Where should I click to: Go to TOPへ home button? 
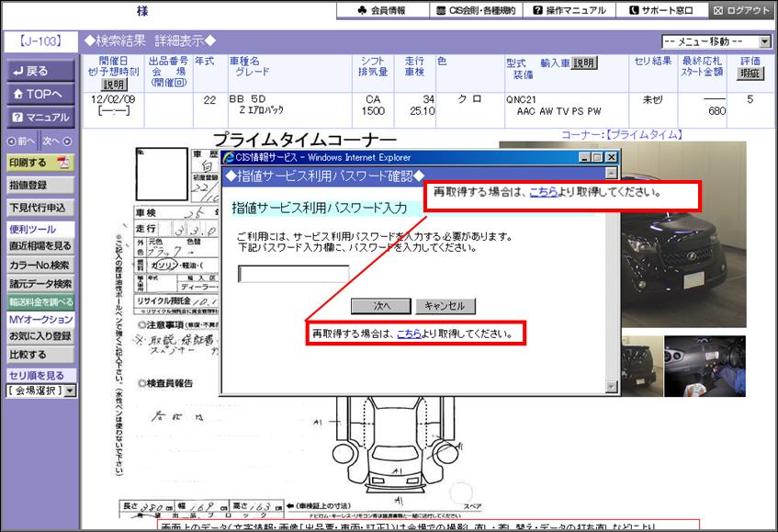point(40,94)
